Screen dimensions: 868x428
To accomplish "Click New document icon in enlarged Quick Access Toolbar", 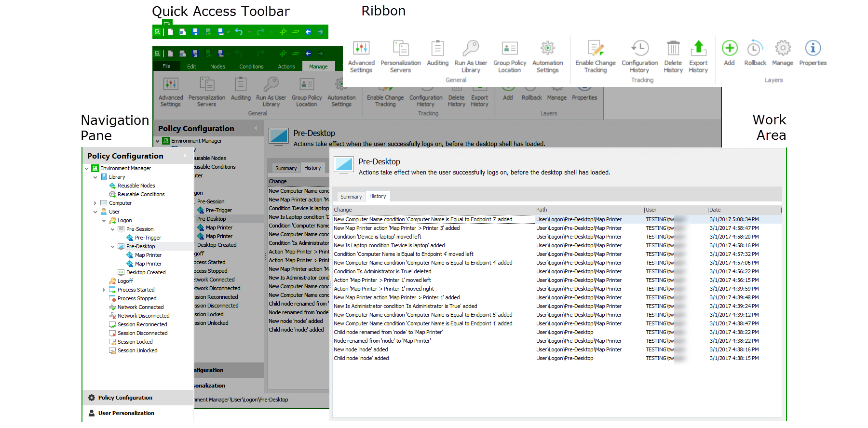I will click(170, 32).
